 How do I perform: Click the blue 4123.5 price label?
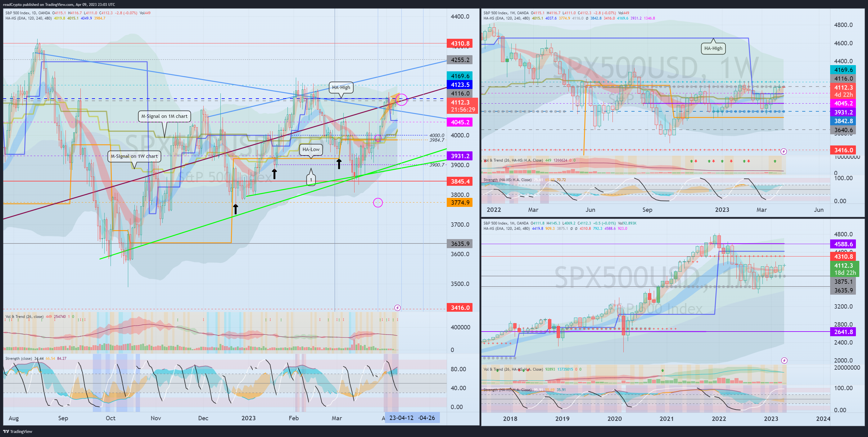[459, 85]
